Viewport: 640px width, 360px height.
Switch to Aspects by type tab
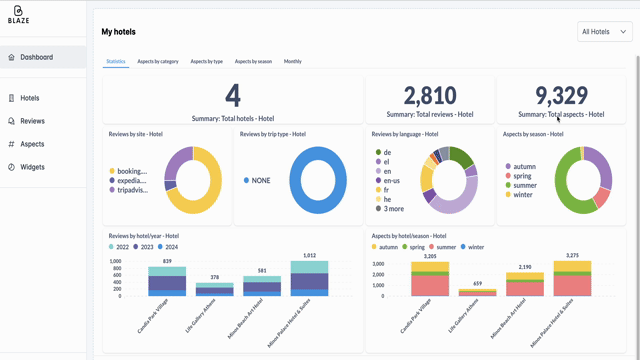[x=207, y=61]
